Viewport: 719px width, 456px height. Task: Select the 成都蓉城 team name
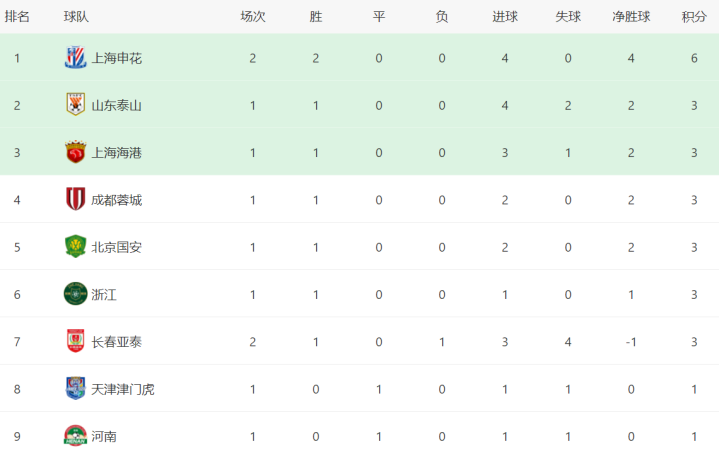(x=117, y=199)
